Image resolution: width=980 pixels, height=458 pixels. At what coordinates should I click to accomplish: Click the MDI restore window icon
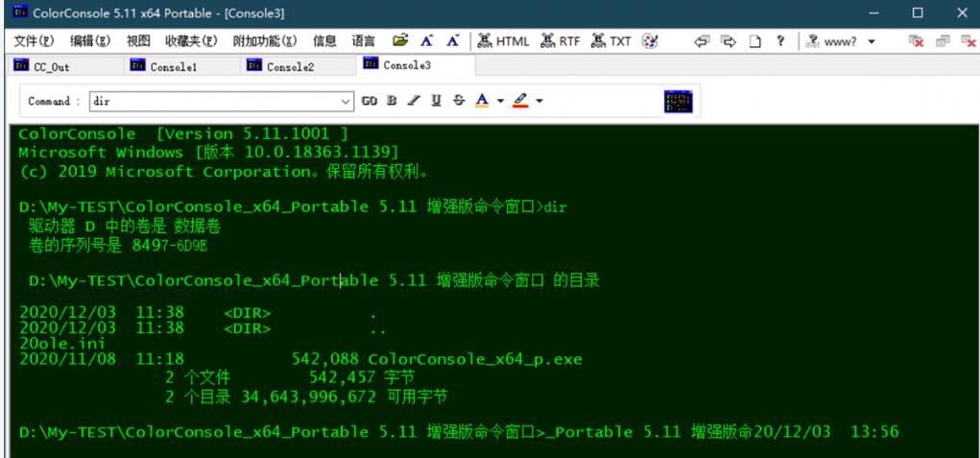coord(943,42)
